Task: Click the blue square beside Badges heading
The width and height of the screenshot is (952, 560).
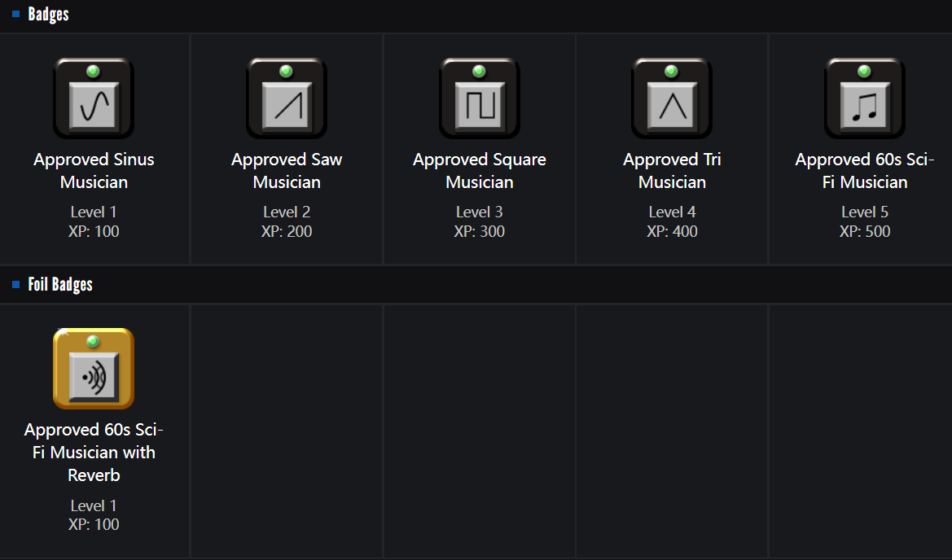Action: [16, 15]
